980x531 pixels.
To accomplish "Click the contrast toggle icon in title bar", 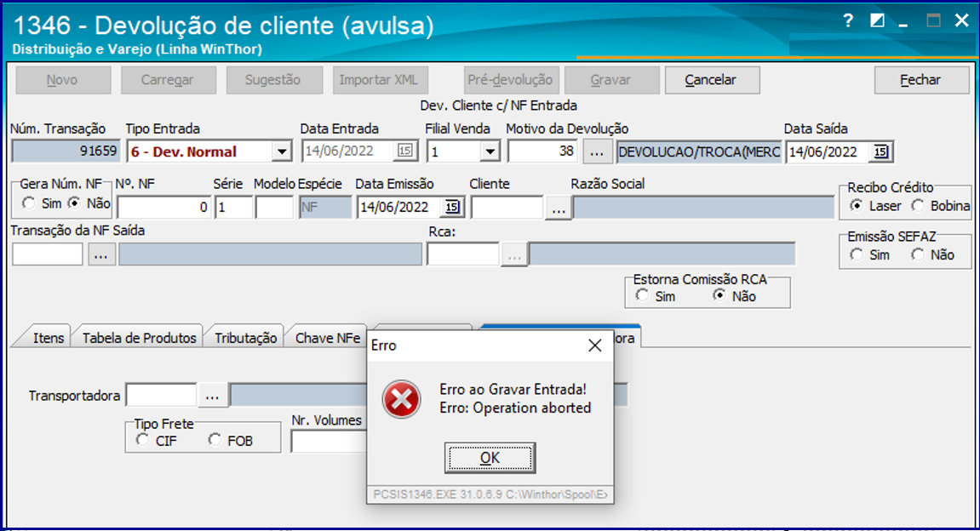I will tap(877, 20).
